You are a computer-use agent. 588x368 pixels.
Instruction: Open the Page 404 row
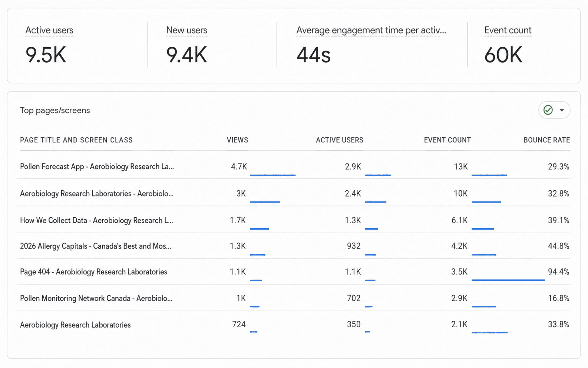[294, 272]
